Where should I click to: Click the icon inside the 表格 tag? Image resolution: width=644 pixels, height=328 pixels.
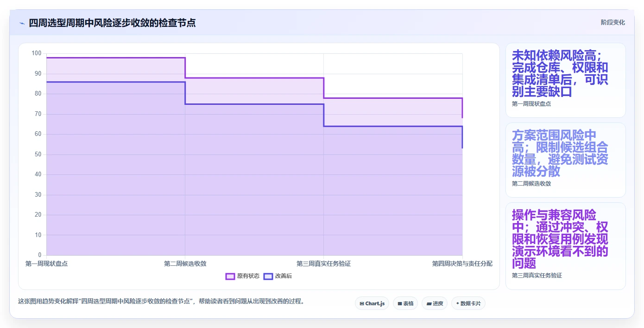(400, 303)
